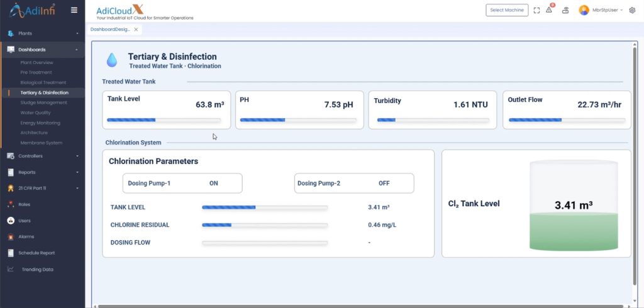Click the MbrStpUser avatar icon
Screen dimensions: 644x308
[x=584, y=10]
